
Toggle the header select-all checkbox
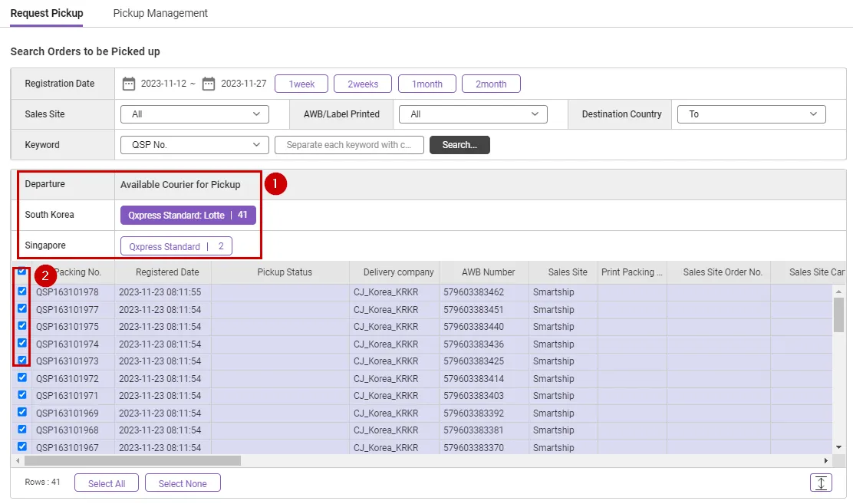(22, 272)
